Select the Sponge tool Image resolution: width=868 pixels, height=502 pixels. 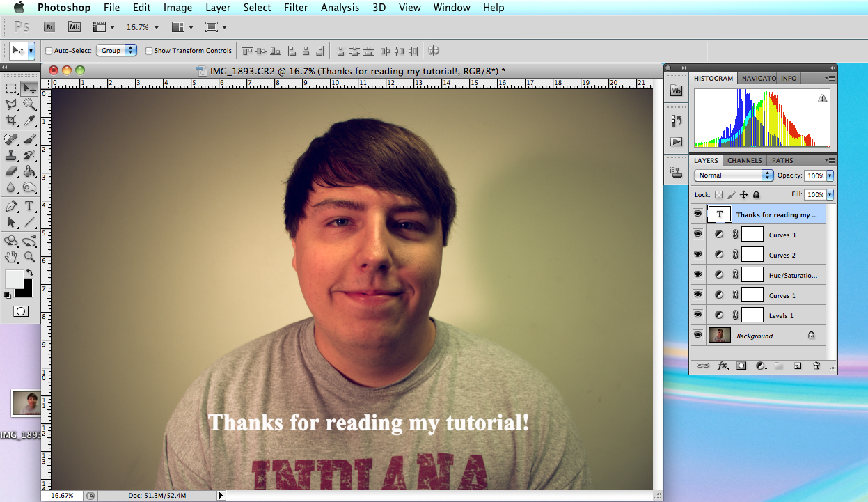click(29, 187)
